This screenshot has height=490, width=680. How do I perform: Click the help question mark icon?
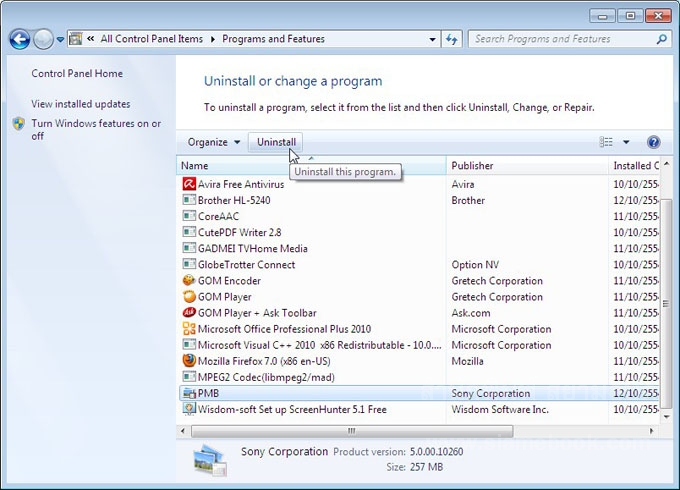pyautogui.click(x=653, y=142)
